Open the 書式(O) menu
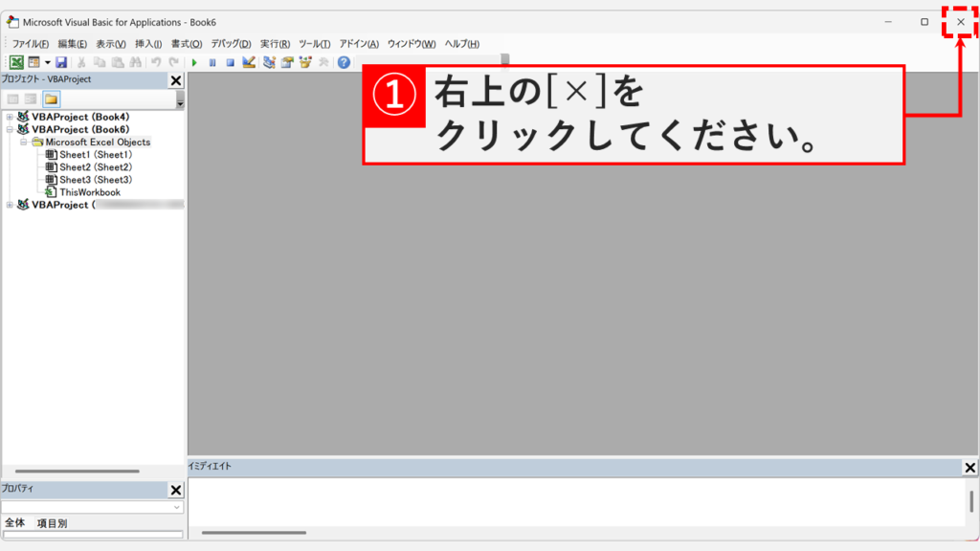Viewport: 980px width, 551px height. coord(187,44)
